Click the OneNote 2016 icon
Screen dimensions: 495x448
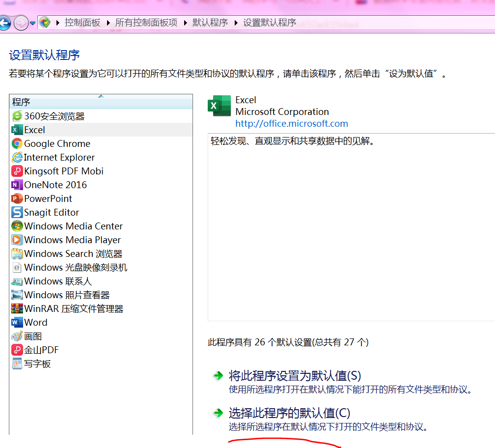pos(17,185)
